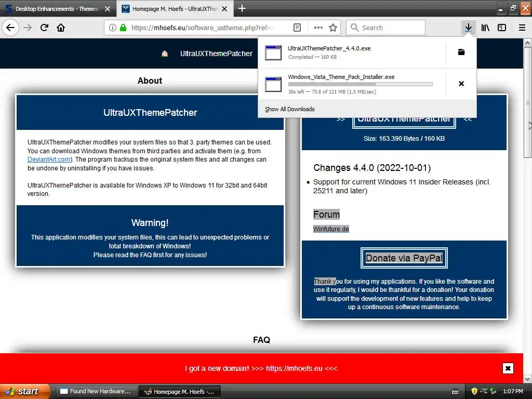This screenshot has height=399, width=532.
Task: Click the system clock showing 1:07 PM
Action: 513,392
